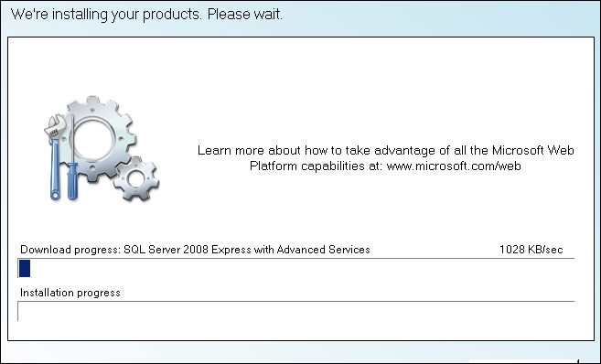Select the blue-handled screwdriver icon
Image resolution: width=601 pixels, height=364 pixels.
pos(72,157)
